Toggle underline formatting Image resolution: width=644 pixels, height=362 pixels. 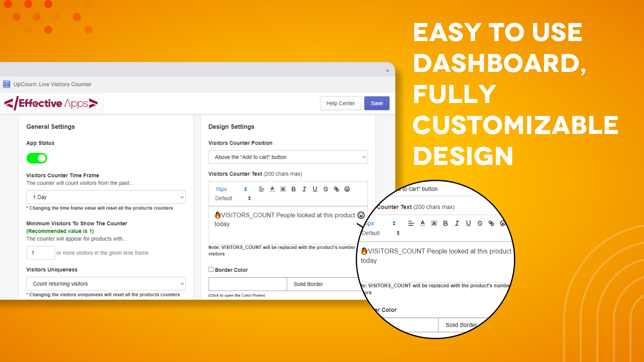click(315, 189)
